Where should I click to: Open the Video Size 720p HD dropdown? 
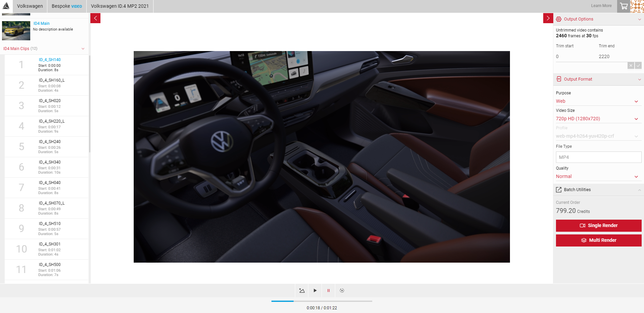coord(598,119)
